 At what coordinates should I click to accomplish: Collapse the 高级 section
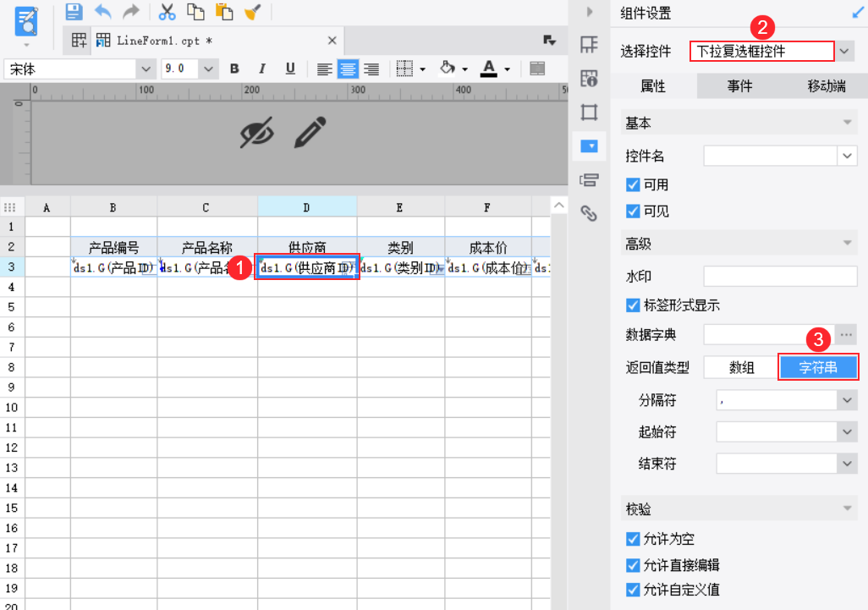click(847, 244)
